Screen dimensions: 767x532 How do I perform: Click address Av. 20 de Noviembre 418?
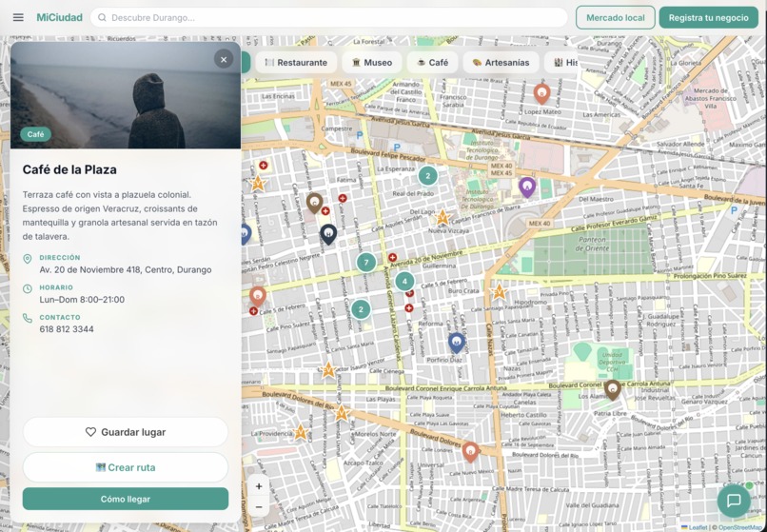tap(126, 269)
